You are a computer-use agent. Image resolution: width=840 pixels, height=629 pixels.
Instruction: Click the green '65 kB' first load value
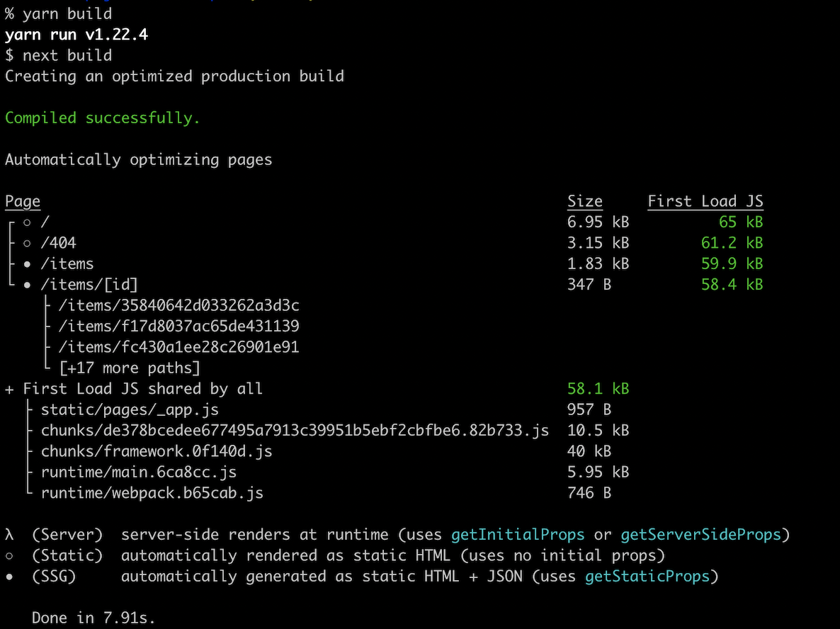742,222
